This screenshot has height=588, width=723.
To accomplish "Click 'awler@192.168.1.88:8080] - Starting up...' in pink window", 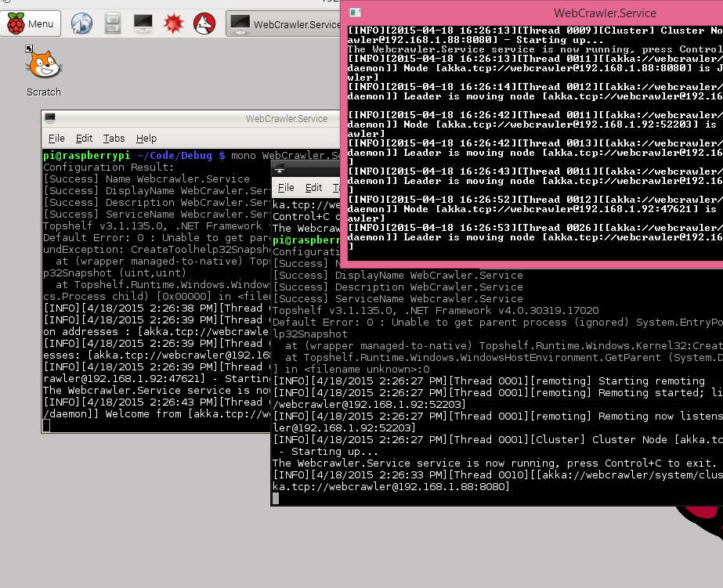I will tap(475, 40).
